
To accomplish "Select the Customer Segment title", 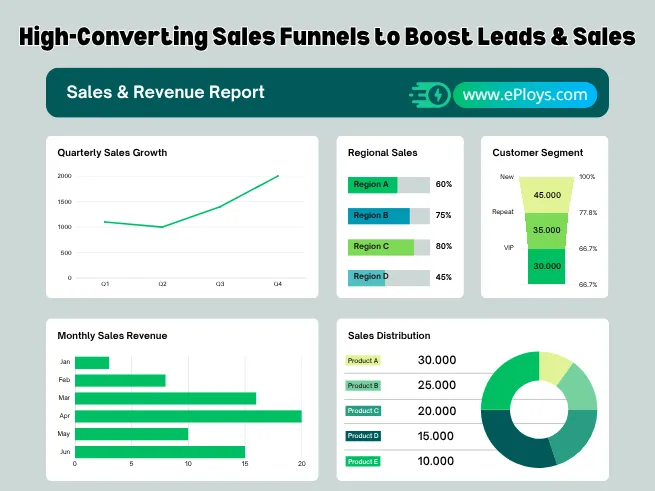I will 538,153.
